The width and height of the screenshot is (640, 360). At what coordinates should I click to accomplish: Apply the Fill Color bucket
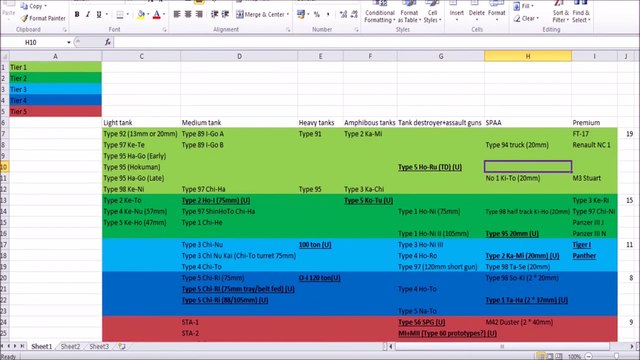click(x=141, y=15)
